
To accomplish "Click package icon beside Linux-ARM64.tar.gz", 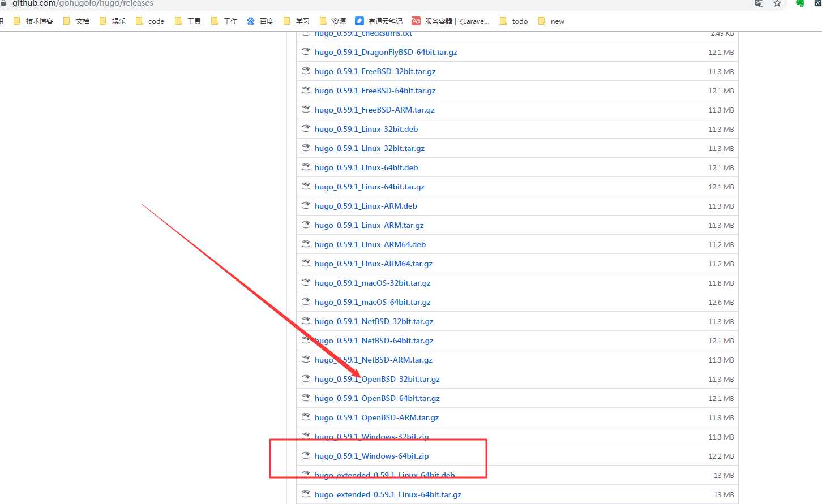I will point(306,263).
